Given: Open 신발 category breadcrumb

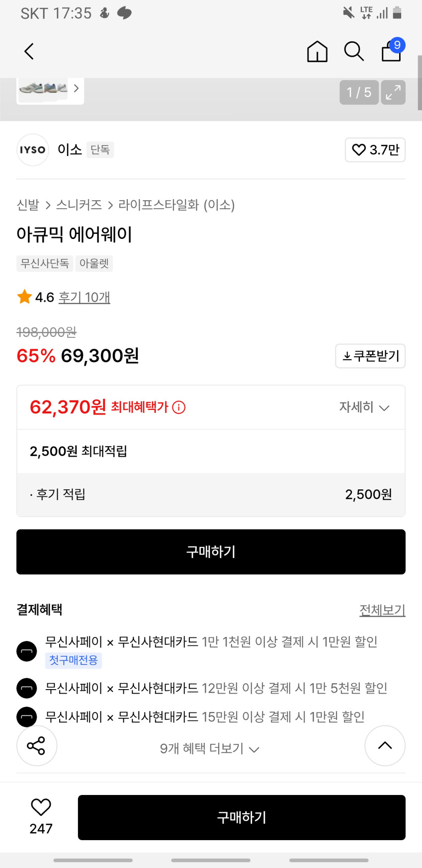Looking at the screenshot, I should click(28, 205).
